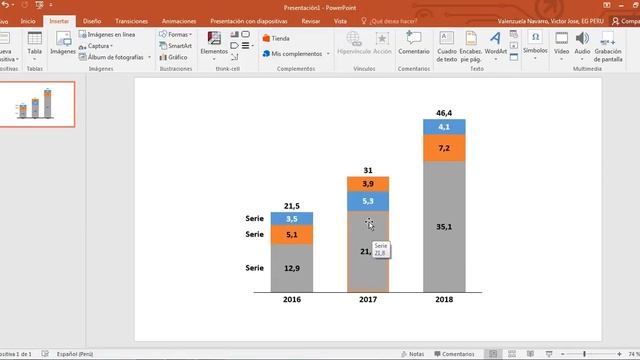Viewport: 640px width, 360px height.
Task: Insert a Cuadro de texto
Action: point(447,47)
